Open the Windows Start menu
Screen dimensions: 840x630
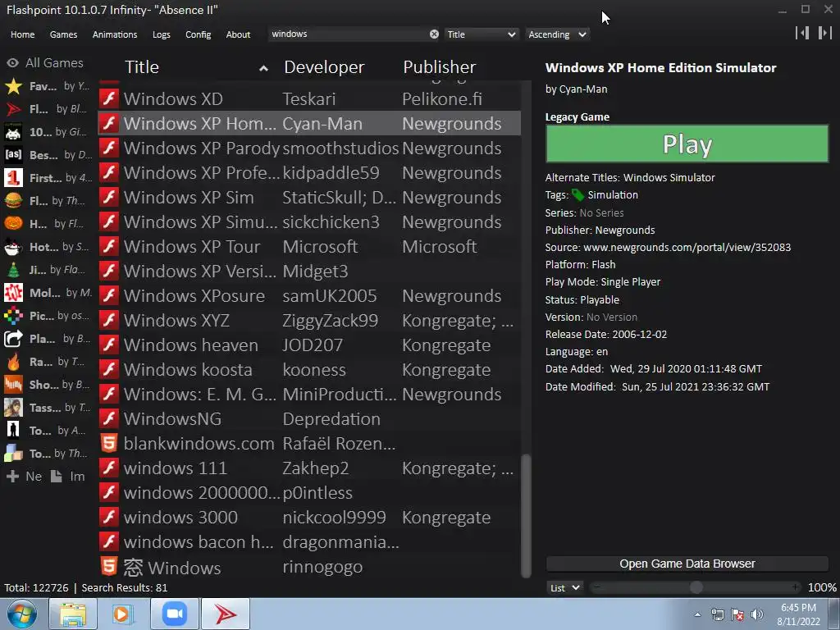pos(22,614)
